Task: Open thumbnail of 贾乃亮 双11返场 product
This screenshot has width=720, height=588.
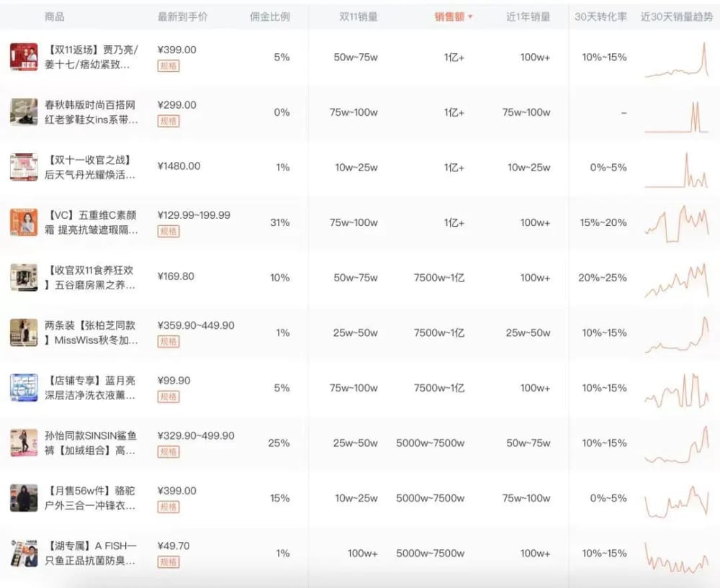Action: (24, 57)
